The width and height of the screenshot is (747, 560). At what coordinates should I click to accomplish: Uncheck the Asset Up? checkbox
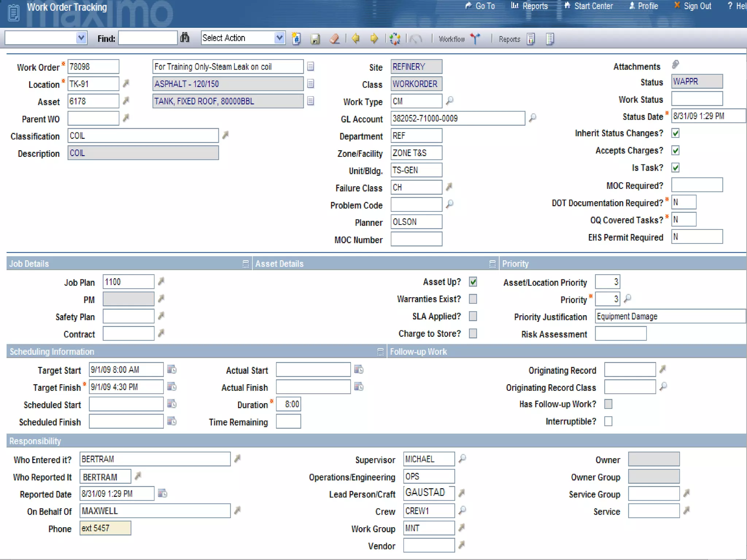click(x=473, y=282)
